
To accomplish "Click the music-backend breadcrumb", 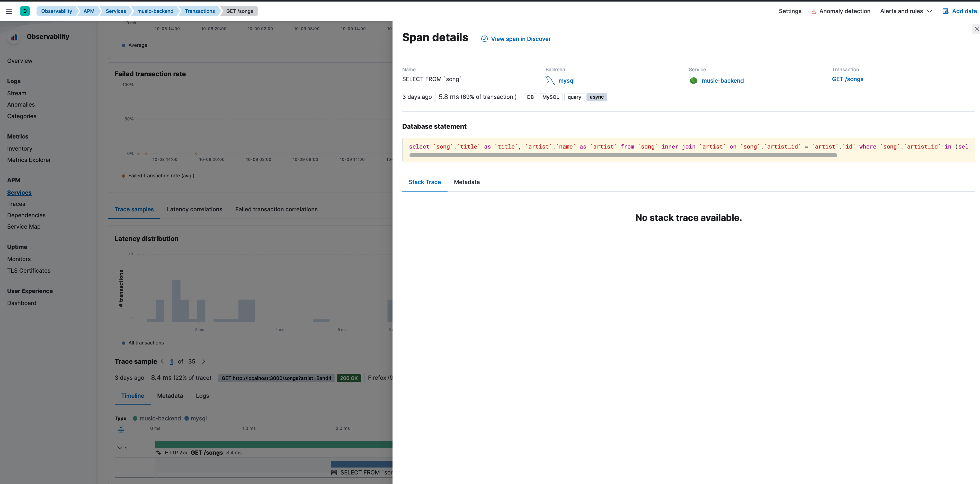I will (155, 11).
